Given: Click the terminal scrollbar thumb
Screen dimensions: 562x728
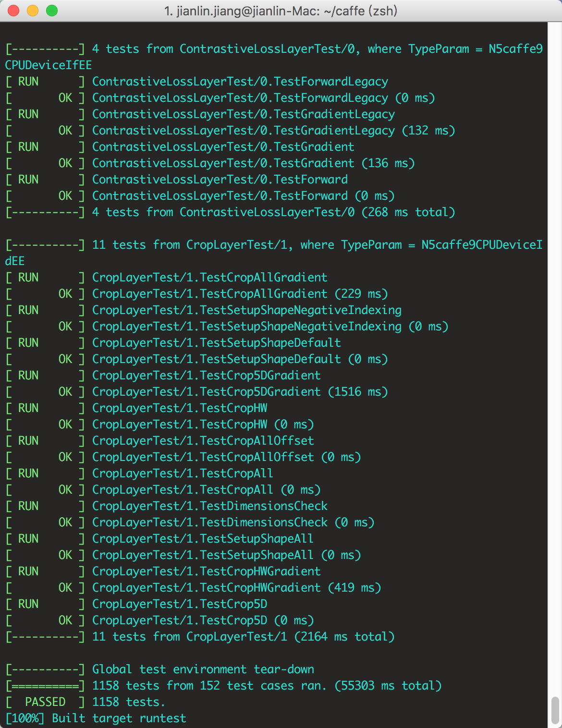Looking at the screenshot, I should point(555,710).
